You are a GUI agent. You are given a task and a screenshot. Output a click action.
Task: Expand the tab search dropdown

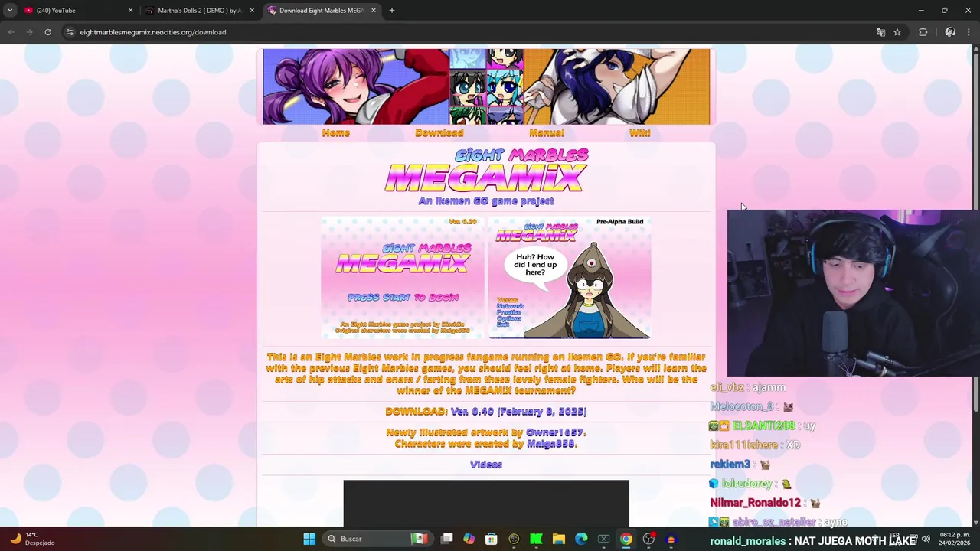(x=10, y=11)
